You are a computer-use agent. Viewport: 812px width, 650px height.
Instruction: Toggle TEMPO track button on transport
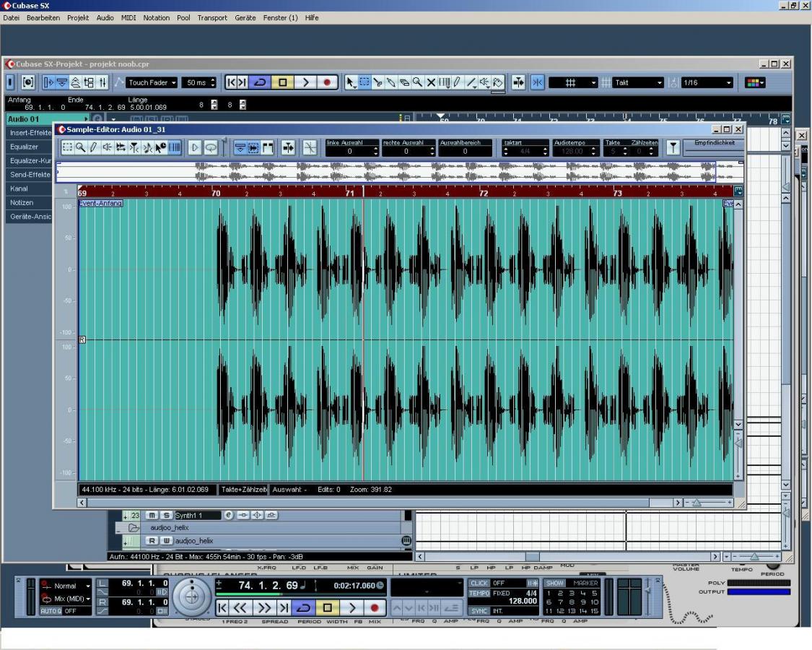[479, 593]
